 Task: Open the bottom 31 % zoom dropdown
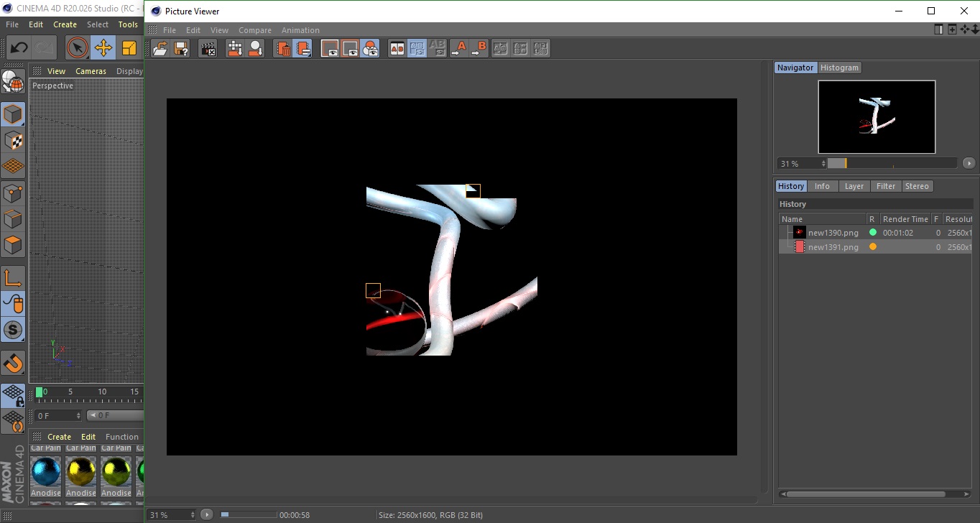pos(172,514)
